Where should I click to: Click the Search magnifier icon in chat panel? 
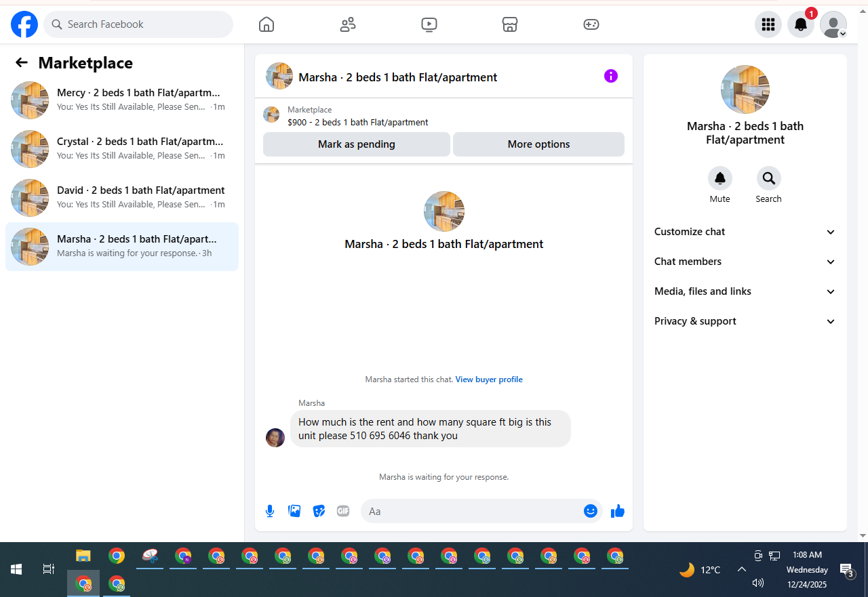point(769,178)
